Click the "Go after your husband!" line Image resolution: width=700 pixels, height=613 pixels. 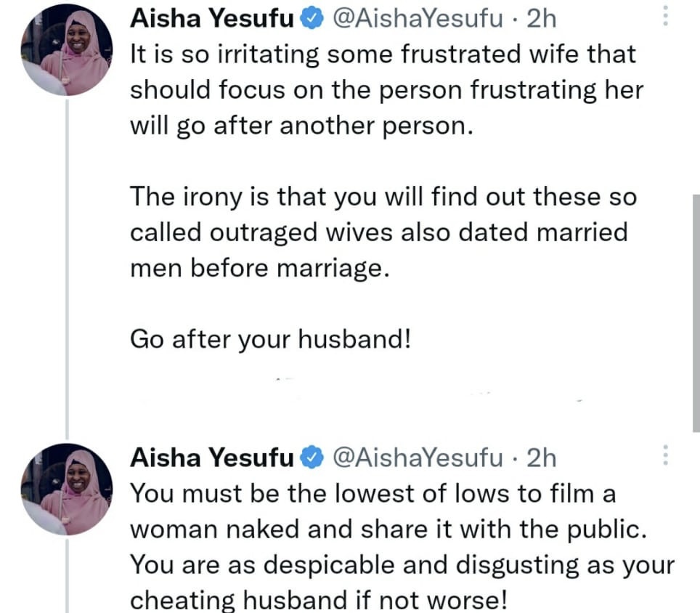point(271,340)
